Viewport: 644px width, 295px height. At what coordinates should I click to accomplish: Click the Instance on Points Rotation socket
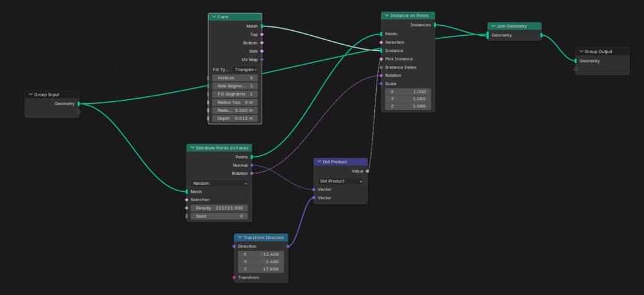coord(381,75)
